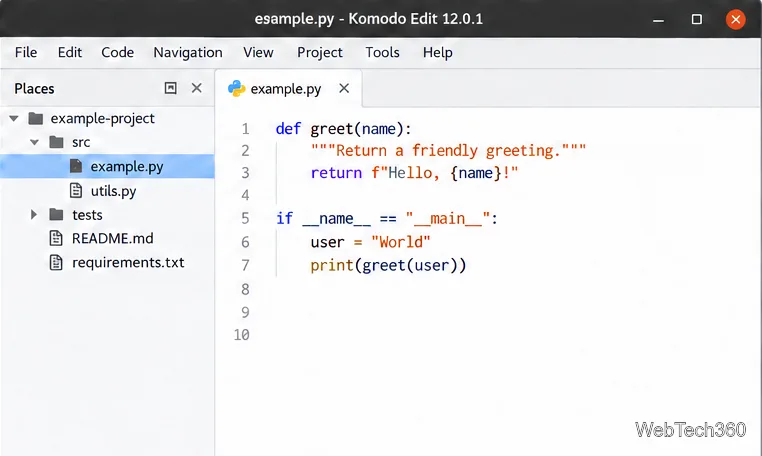762x456 pixels.
Task: Click the README.md file icon
Action: click(56, 238)
